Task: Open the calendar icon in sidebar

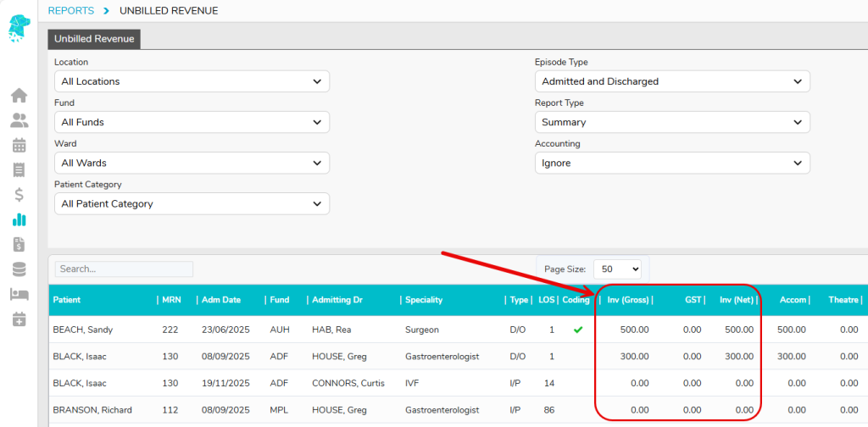Action: coord(19,145)
